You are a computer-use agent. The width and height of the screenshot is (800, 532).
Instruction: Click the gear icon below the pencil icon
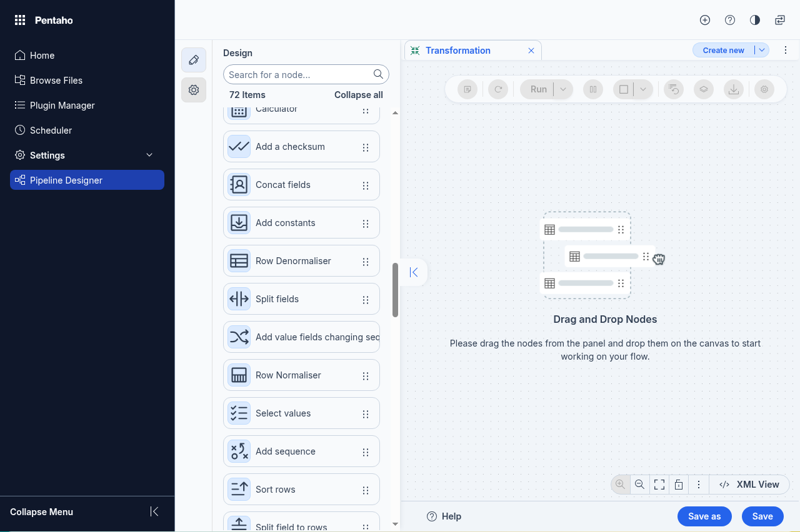(x=194, y=90)
